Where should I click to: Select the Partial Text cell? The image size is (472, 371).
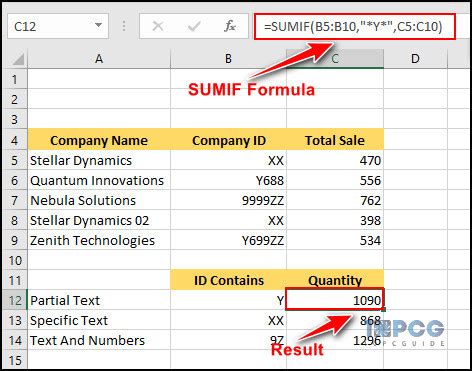coord(99,300)
